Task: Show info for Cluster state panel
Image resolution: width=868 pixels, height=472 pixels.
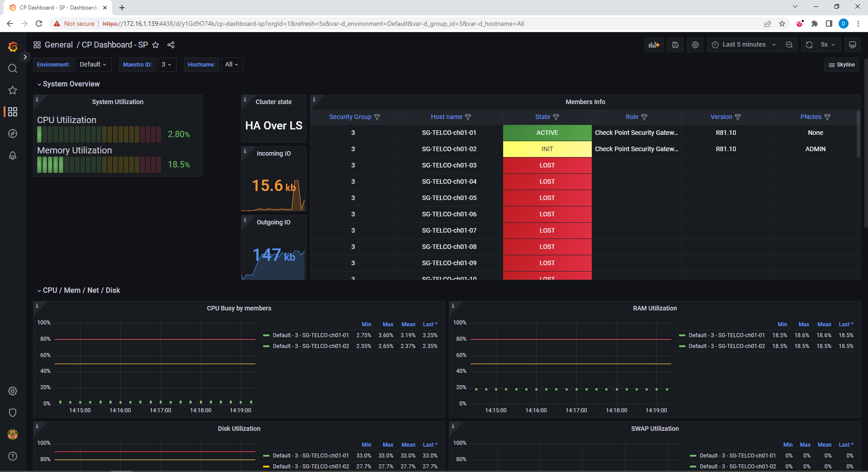Action: (x=245, y=99)
